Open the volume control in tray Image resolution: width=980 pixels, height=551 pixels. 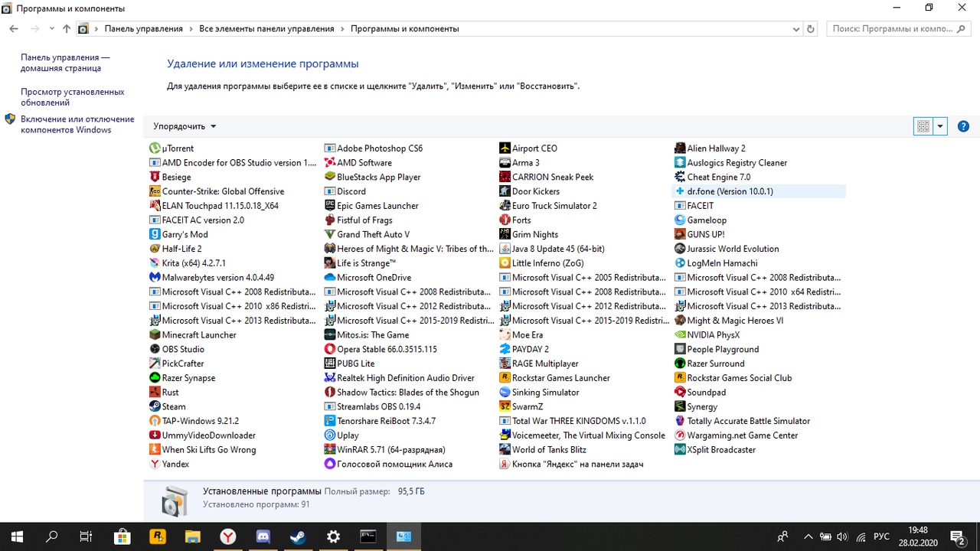pos(842,536)
